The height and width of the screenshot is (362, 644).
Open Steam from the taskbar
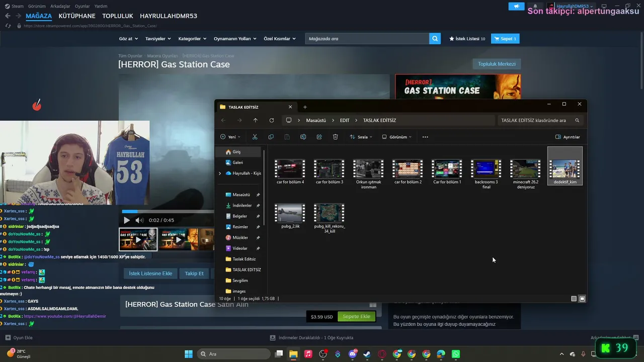coord(367,354)
